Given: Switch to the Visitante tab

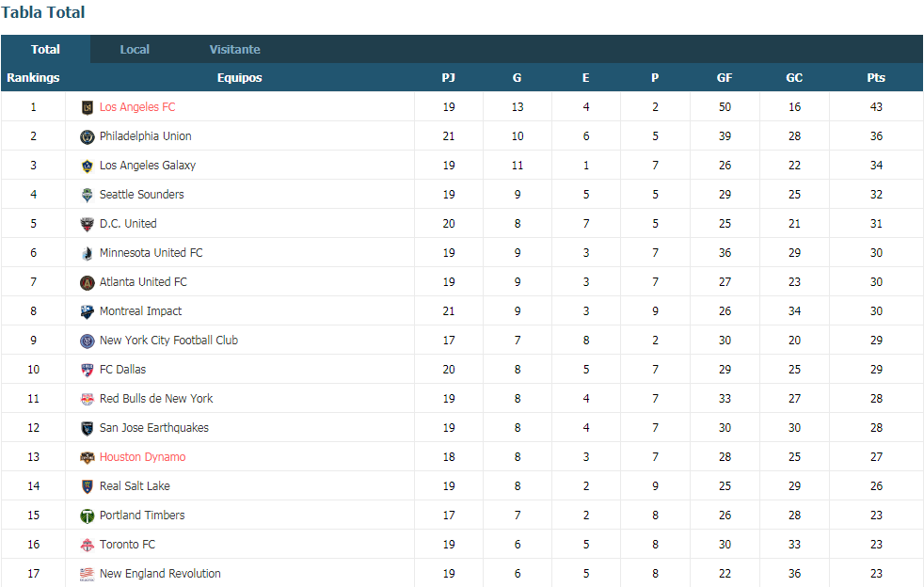Looking at the screenshot, I should point(234,49).
